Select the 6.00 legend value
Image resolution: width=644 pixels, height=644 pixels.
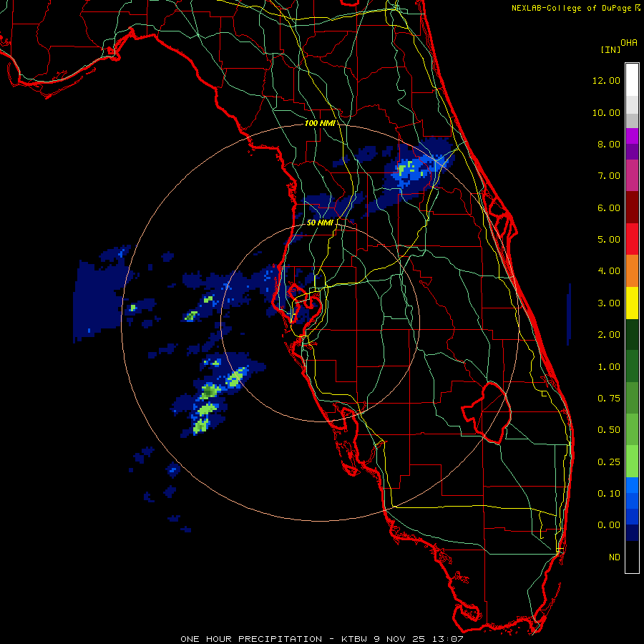(x=609, y=208)
